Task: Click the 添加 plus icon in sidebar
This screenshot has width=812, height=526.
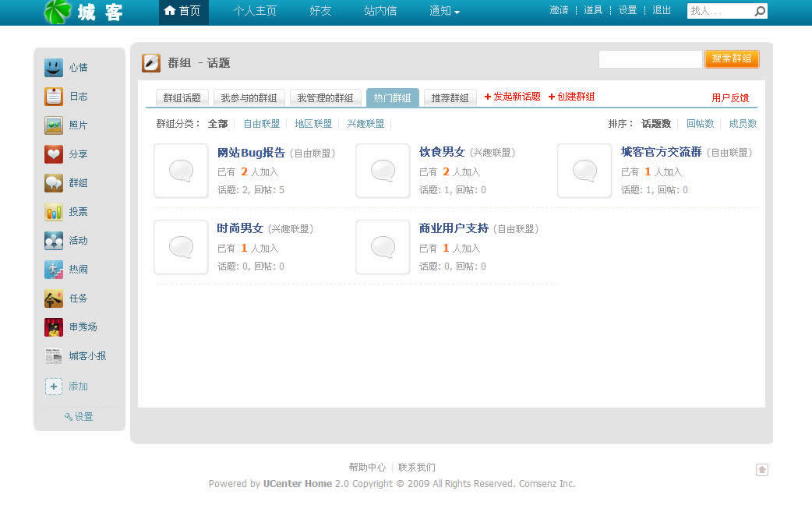Action: [53, 387]
